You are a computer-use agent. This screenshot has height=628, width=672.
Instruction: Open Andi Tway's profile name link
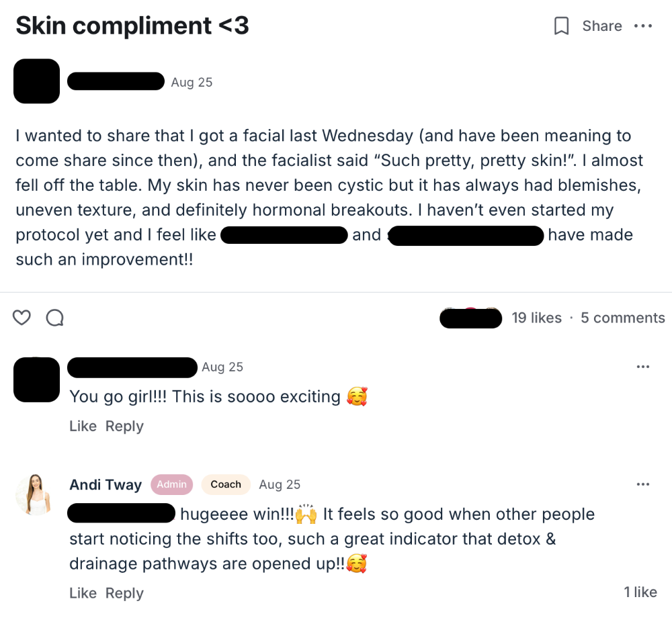106,485
